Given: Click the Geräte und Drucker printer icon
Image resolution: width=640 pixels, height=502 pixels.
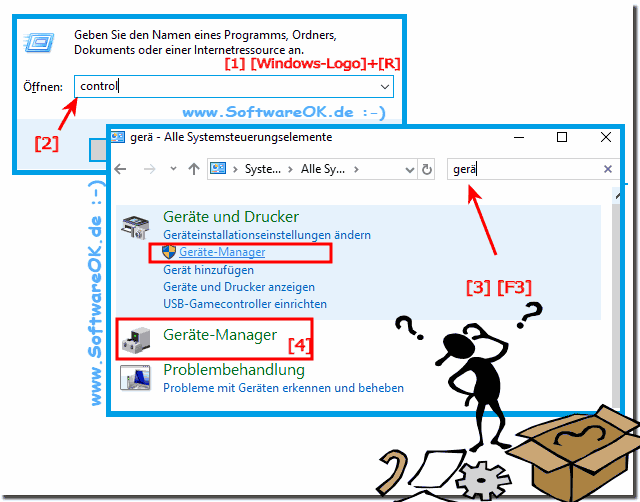Looking at the screenshot, I should click(136, 227).
